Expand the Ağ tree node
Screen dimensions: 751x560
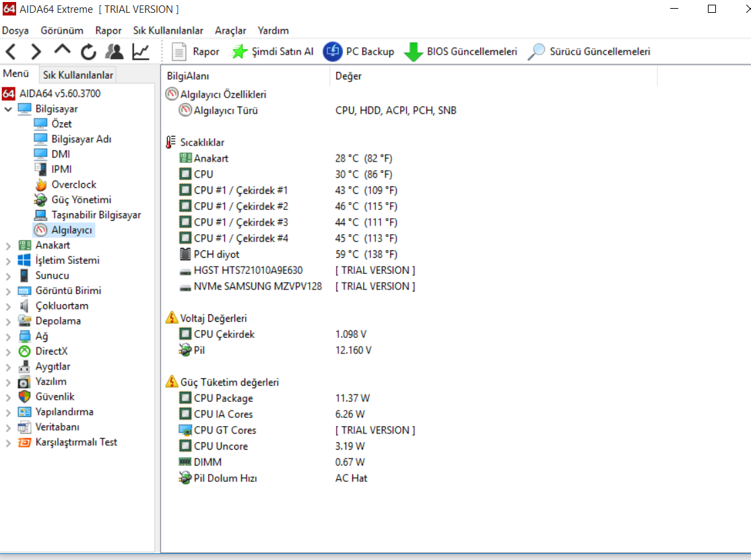(x=8, y=337)
